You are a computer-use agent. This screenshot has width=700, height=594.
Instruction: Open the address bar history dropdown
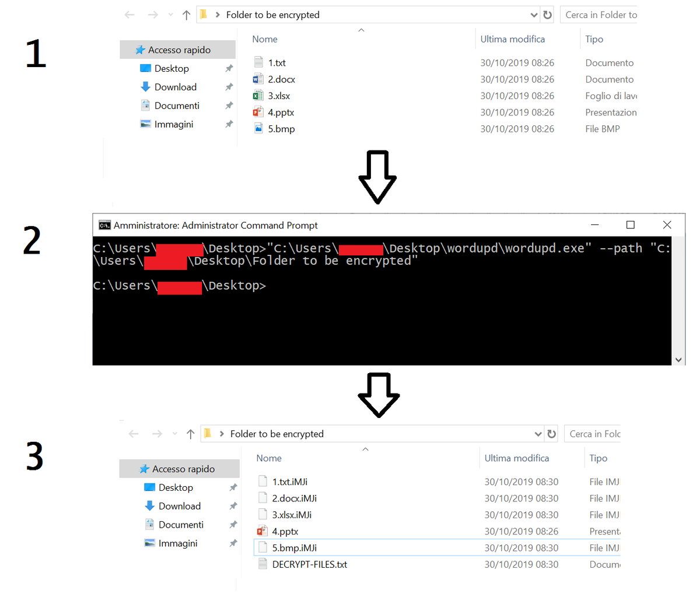point(534,15)
